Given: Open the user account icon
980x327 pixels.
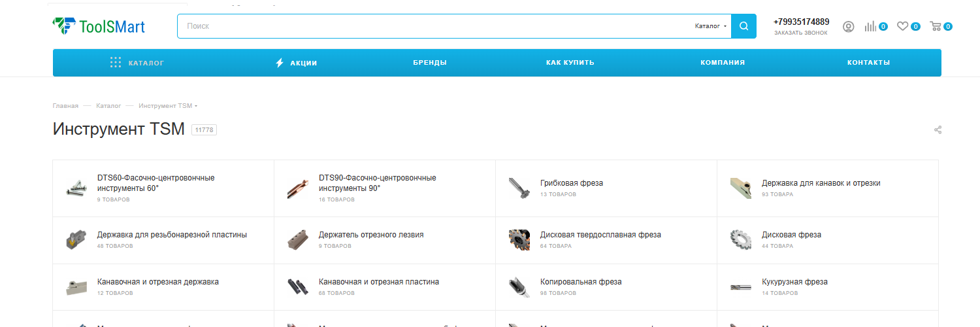Looking at the screenshot, I should (x=849, y=27).
